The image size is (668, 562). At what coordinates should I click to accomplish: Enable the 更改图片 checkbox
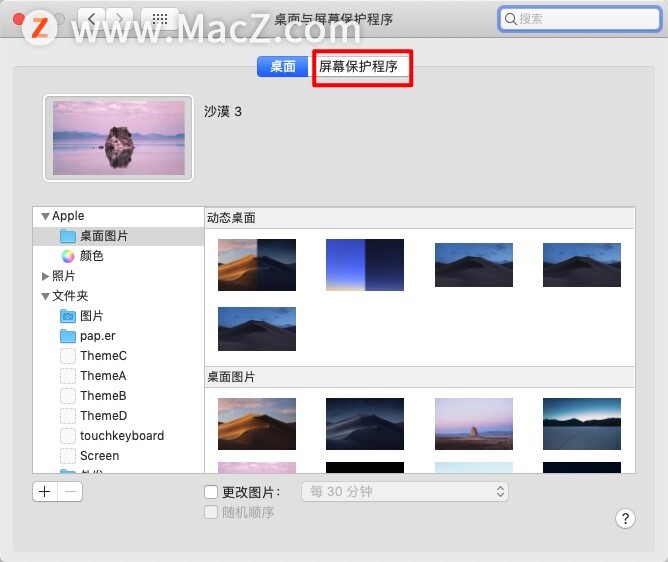(x=211, y=492)
